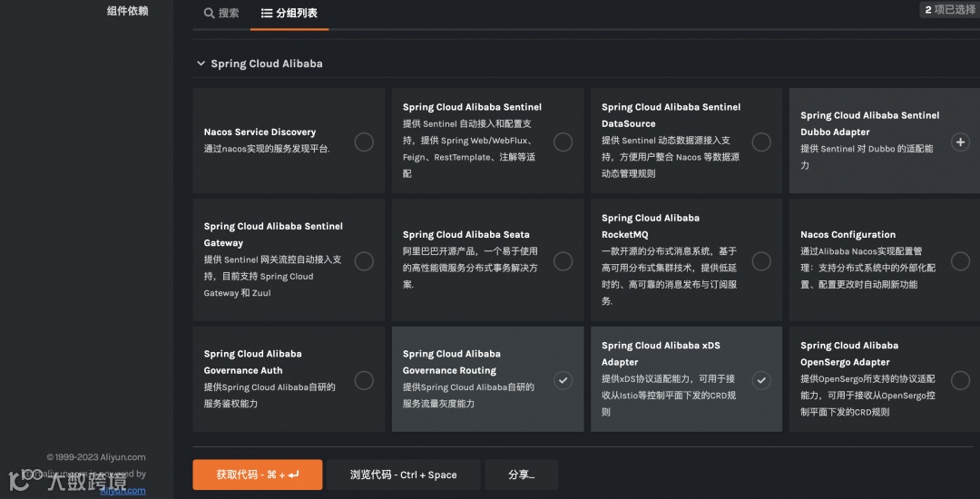Add Sentinel Dubbo Adapter plus icon

coord(960,142)
